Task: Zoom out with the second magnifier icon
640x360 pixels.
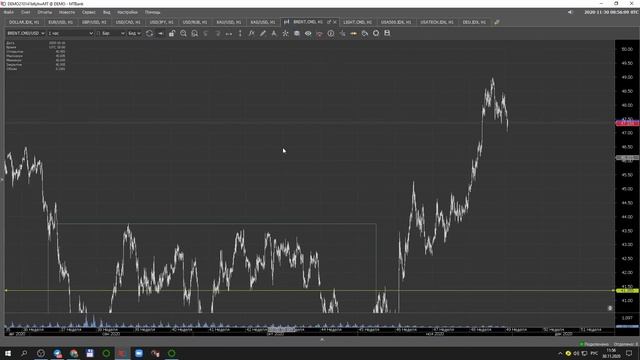Action: click(x=195, y=33)
